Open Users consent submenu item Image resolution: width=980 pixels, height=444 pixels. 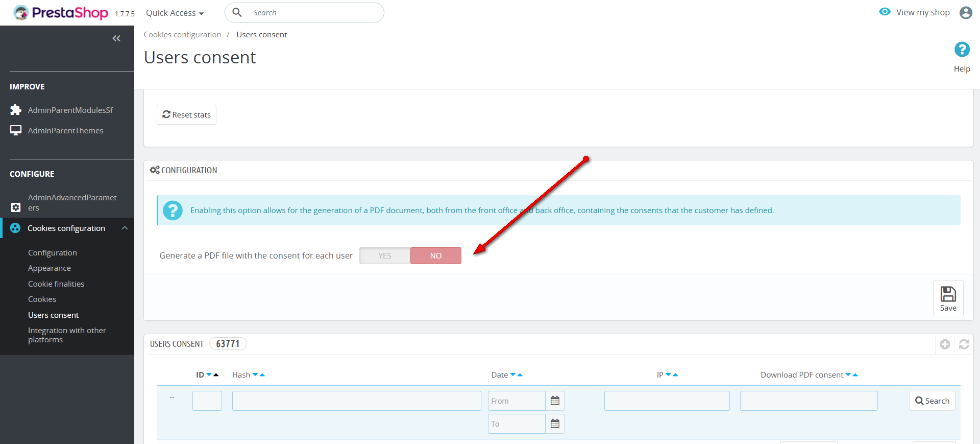[x=53, y=315]
